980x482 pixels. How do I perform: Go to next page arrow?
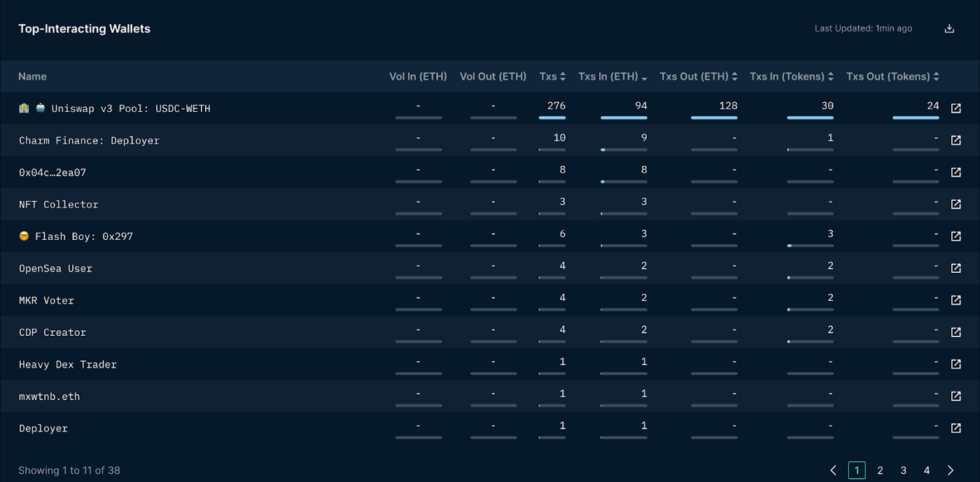[x=950, y=470]
